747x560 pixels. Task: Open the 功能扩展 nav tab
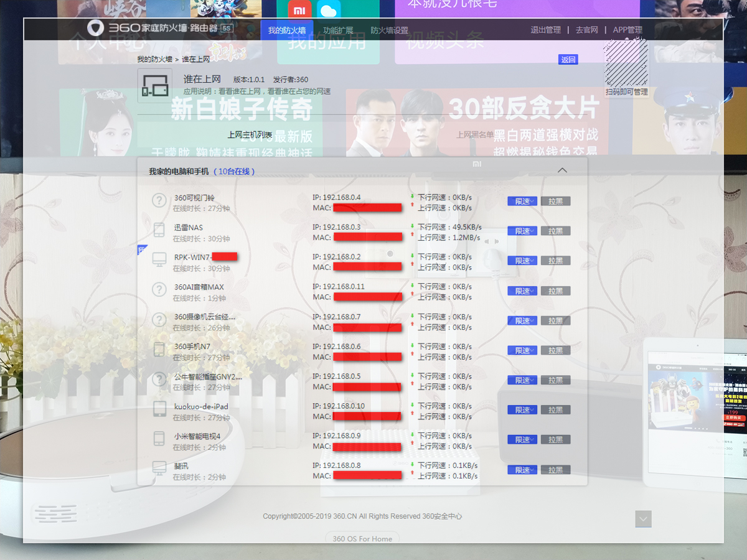[338, 30]
